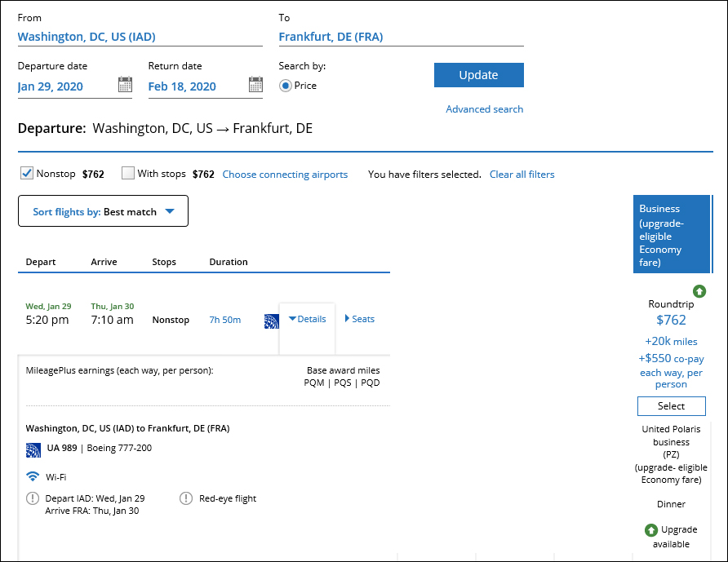The width and height of the screenshot is (728, 562).
Task: Open Choose connecting airports link
Action: (285, 175)
